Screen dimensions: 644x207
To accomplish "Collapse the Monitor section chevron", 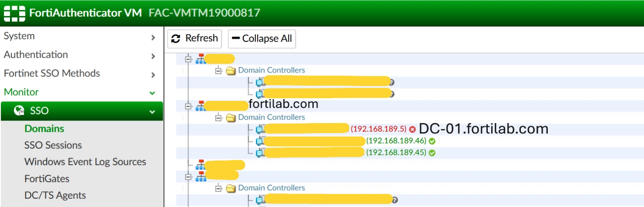I will pos(152,93).
